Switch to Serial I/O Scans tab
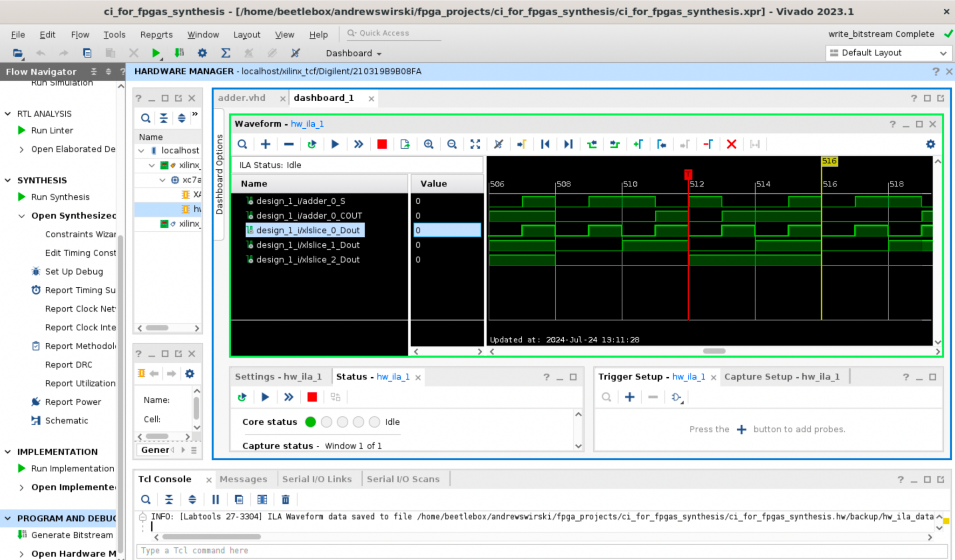The width and height of the screenshot is (955, 560). [x=403, y=479]
